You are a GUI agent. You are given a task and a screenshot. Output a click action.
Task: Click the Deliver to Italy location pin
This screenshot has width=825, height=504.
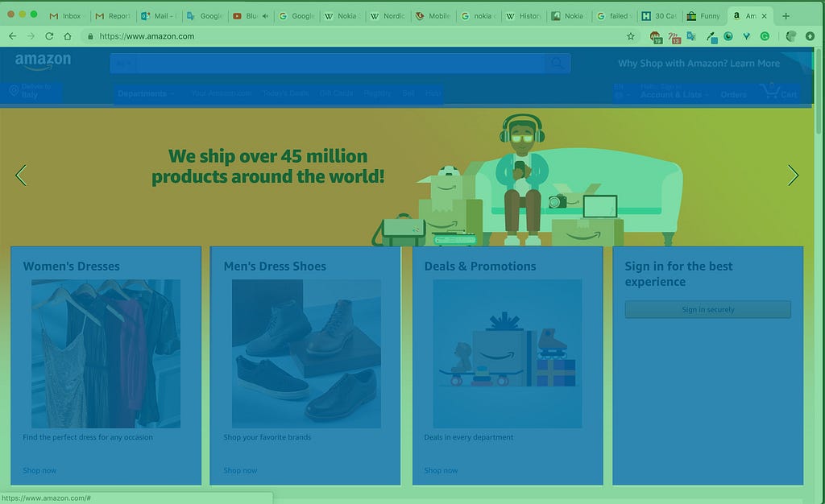[15, 90]
